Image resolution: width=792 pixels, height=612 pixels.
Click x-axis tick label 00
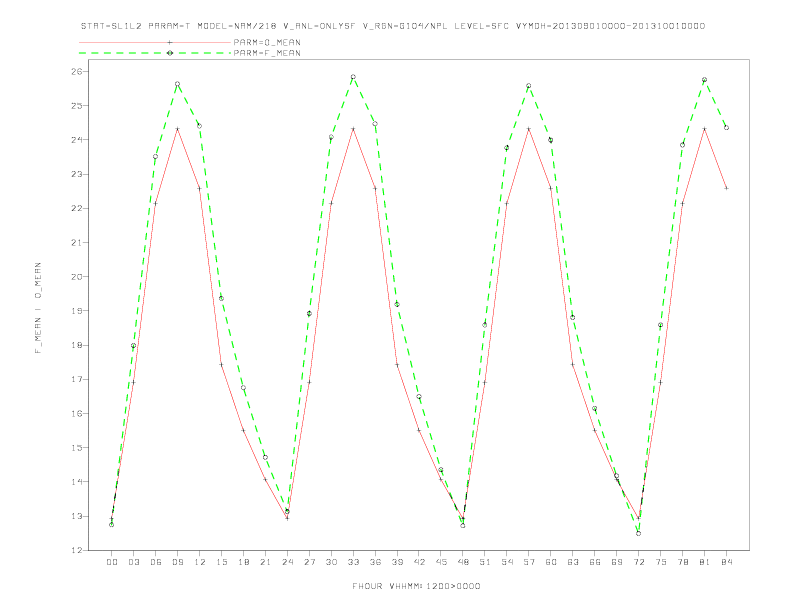coord(112,562)
